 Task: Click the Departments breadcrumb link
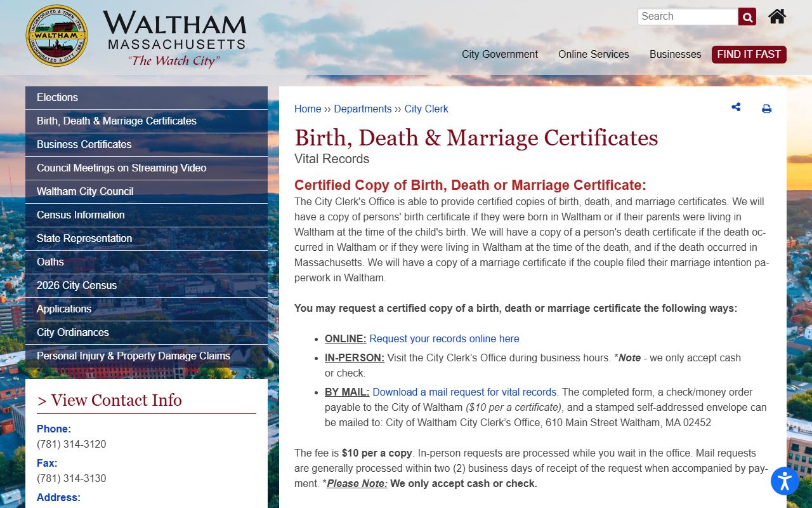tap(363, 109)
